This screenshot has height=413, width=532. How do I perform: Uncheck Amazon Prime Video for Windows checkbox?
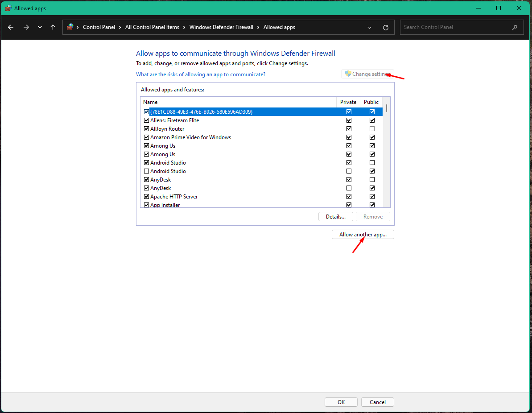pos(146,137)
